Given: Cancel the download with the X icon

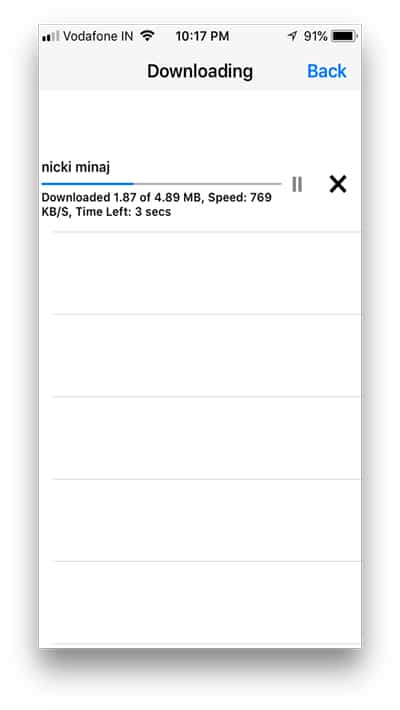Looking at the screenshot, I should 337,184.
